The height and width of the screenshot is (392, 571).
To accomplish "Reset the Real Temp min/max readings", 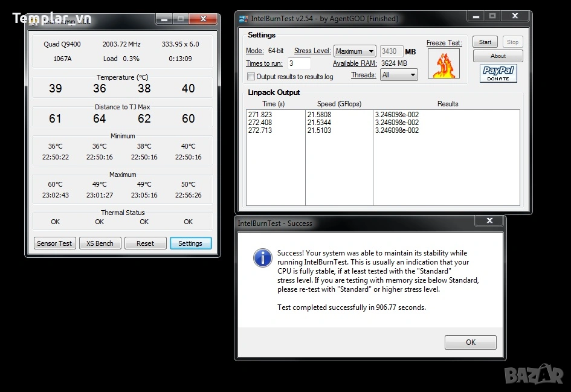I will [145, 243].
